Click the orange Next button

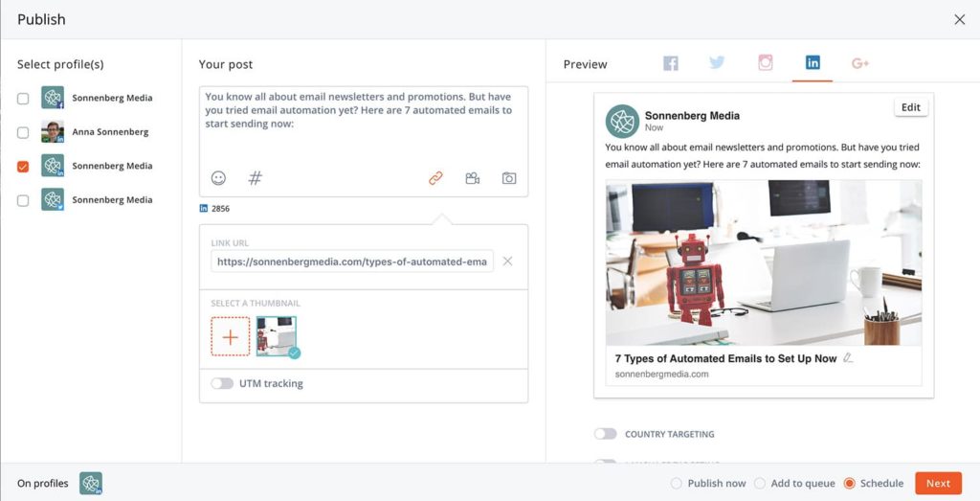[938, 484]
